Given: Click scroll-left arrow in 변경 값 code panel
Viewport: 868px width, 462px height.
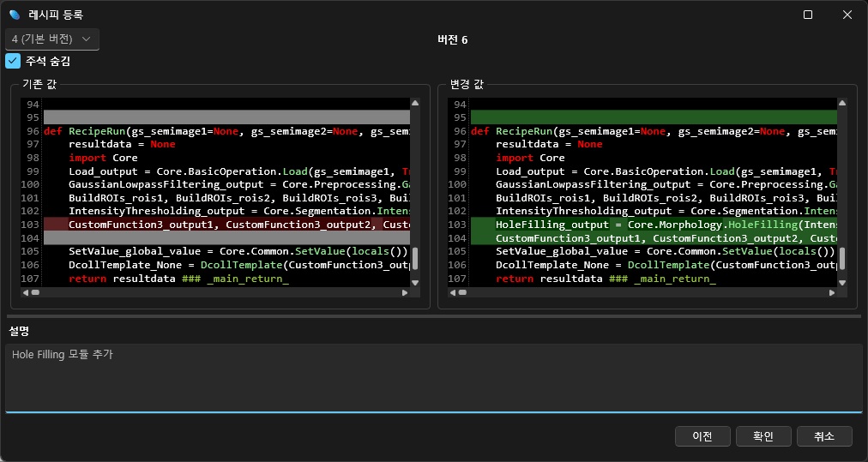Looking at the screenshot, I should [x=453, y=292].
